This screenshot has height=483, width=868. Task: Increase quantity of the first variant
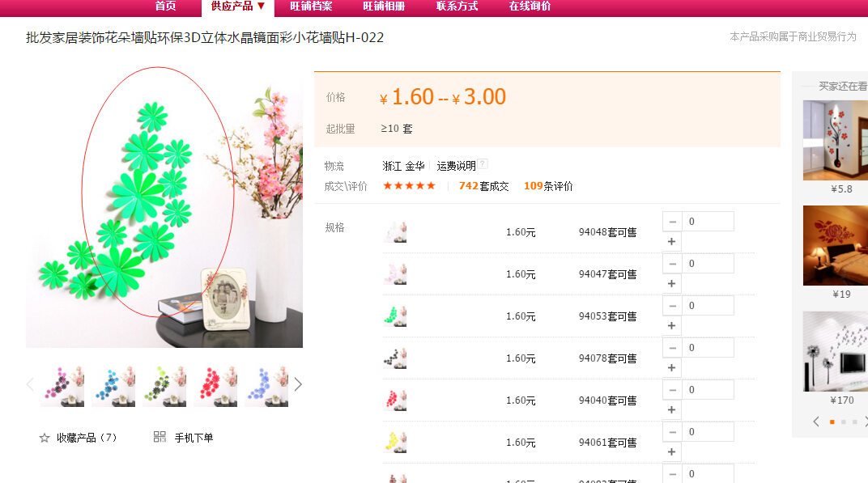[x=672, y=241]
